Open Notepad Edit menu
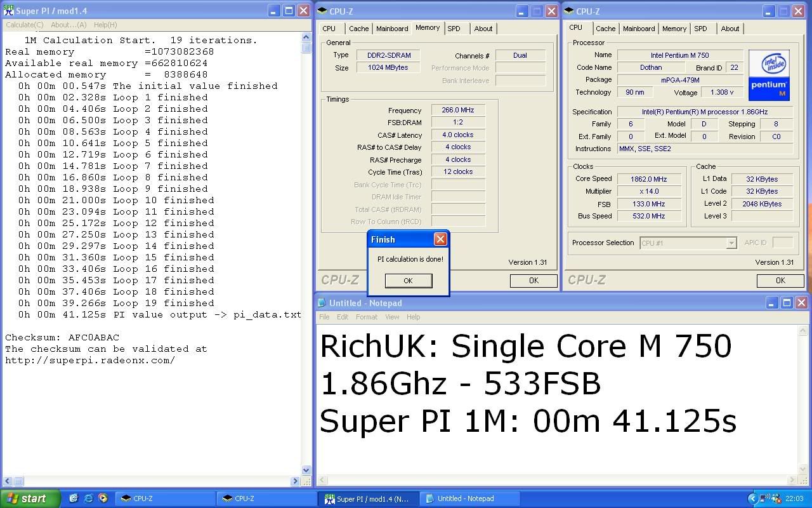The image size is (812, 508). click(x=343, y=317)
